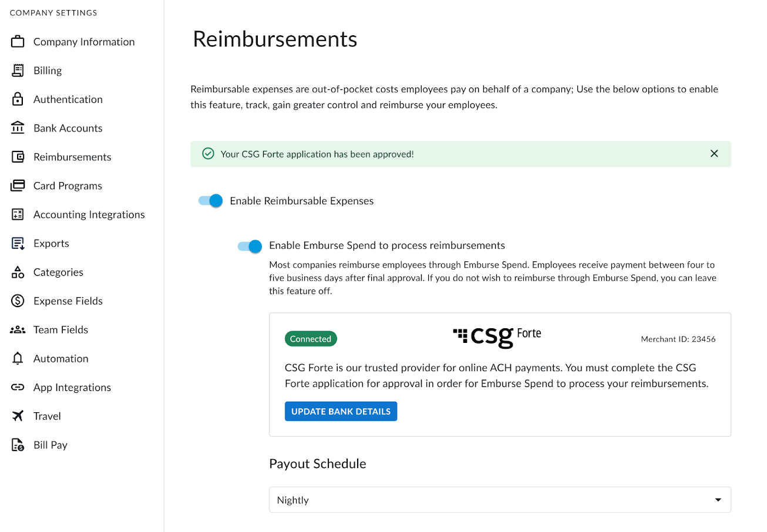The height and width of the screenshot is (532, 767).
Task: Open the Automation bell icon
Action: point(18,358)
